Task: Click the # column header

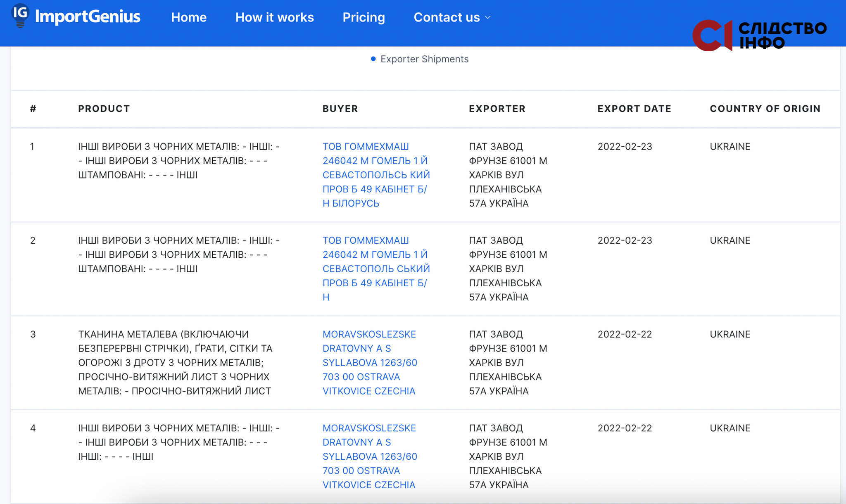Action: tap(33, 109)
